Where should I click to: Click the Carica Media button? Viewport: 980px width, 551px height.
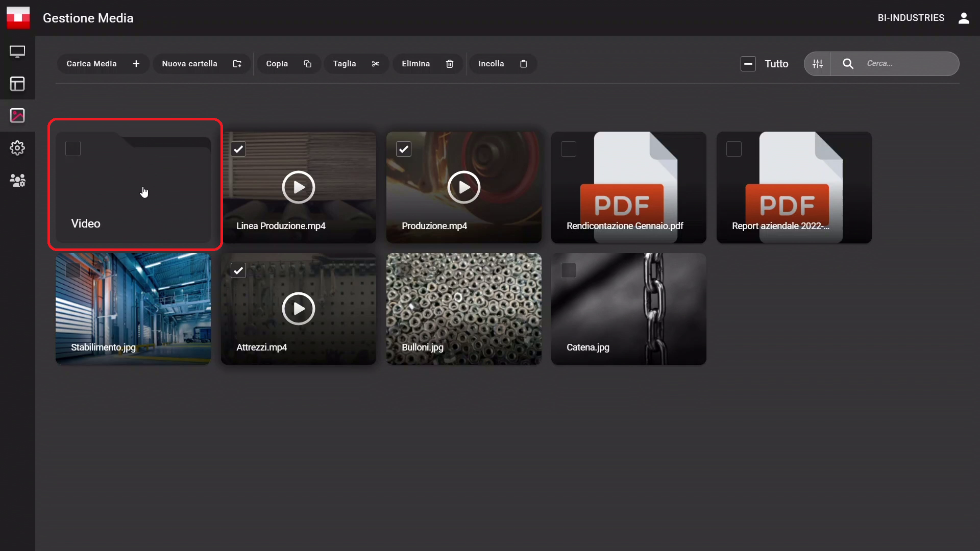click(103, 64)
